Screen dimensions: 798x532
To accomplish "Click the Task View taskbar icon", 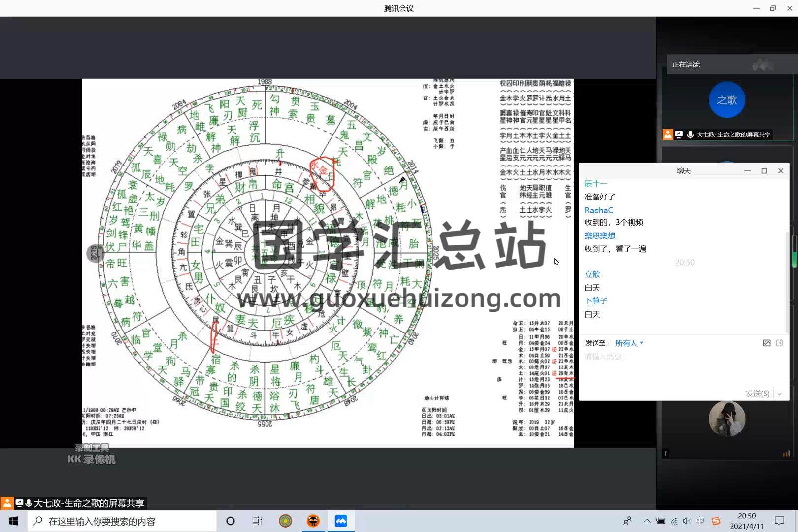I will tap(257, 521).
